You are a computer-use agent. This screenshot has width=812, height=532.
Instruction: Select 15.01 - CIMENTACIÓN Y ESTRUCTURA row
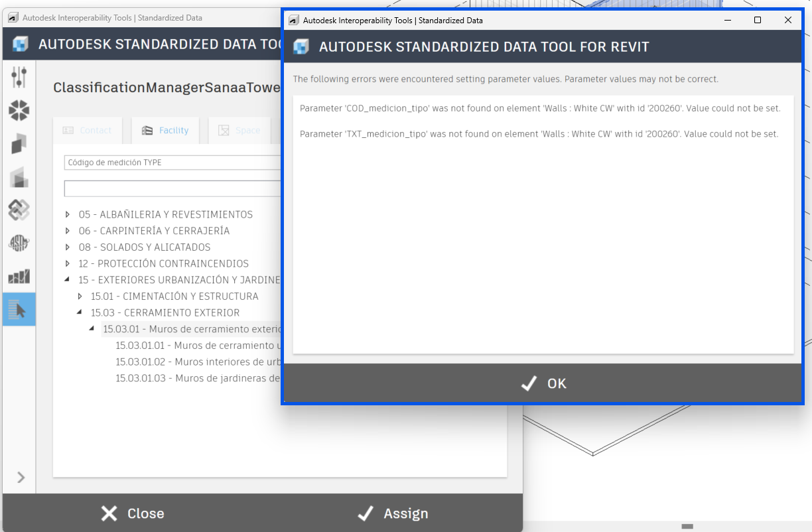pos(174,297)
